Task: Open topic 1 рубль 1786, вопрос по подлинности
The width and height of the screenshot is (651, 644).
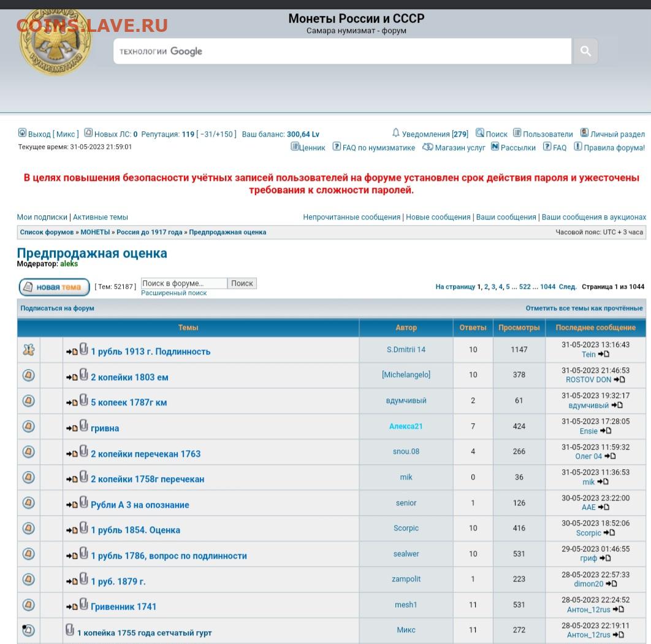Action: coord(169,556)
